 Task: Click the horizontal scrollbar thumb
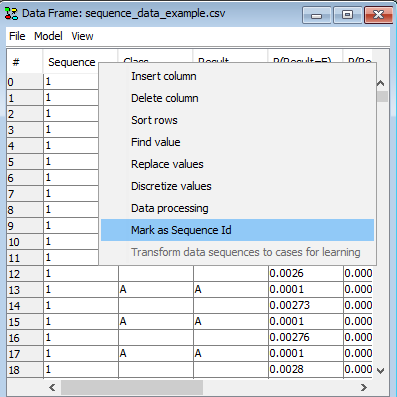(132, 387)
